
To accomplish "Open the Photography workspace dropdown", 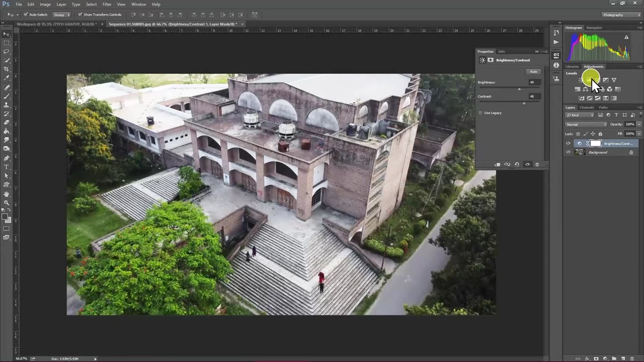I will (x=621, y=15).
